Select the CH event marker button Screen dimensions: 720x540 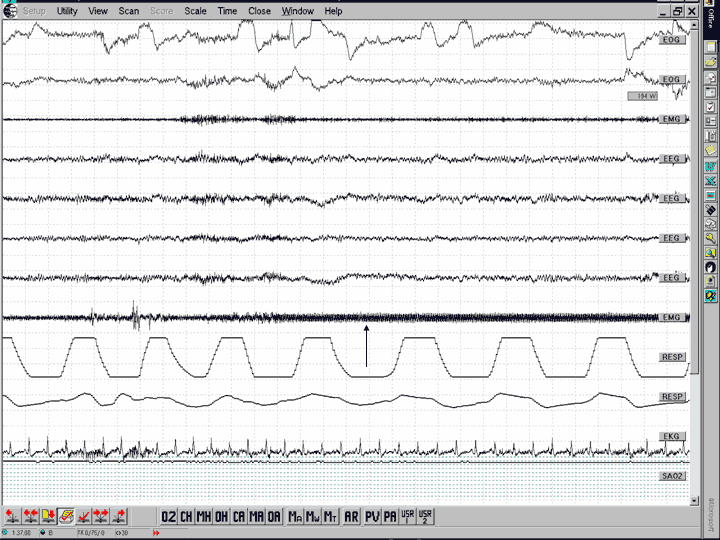[x=186, y=516]
